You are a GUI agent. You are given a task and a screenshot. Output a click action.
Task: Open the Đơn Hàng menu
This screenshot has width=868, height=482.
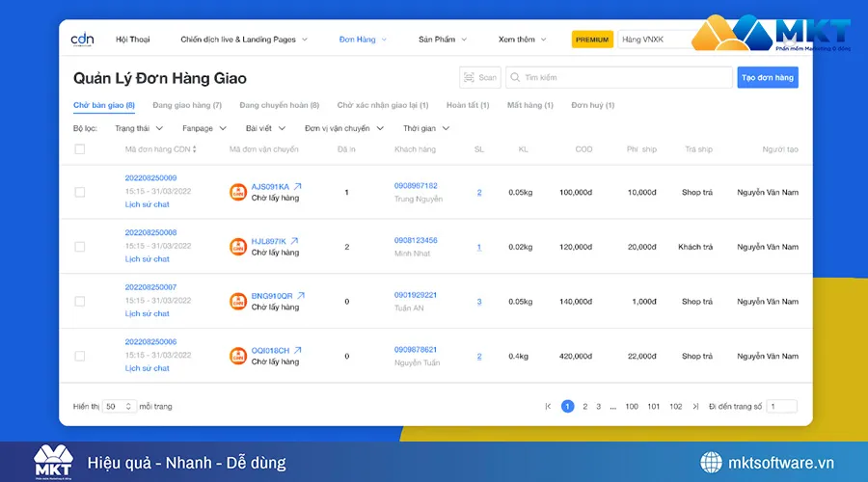(363, 40)
